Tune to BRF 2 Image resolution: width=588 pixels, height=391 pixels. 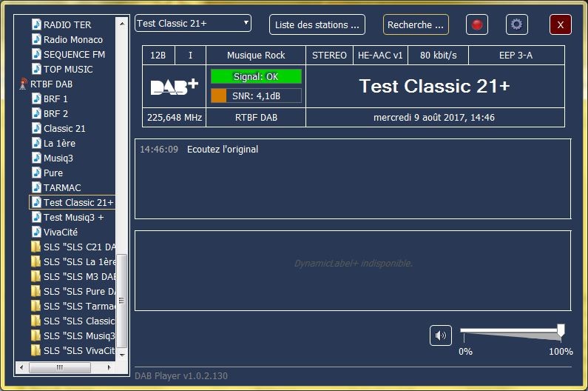[x=50, y=113]
